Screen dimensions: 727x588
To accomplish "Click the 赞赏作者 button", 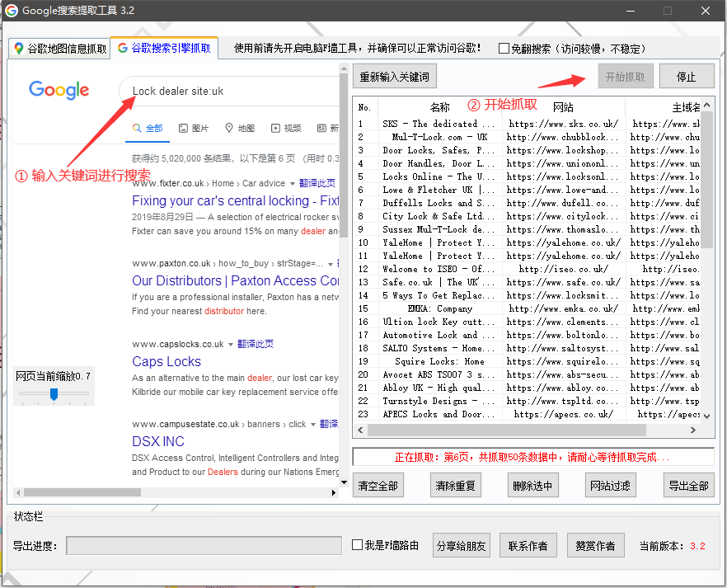I will pos(595,545).
